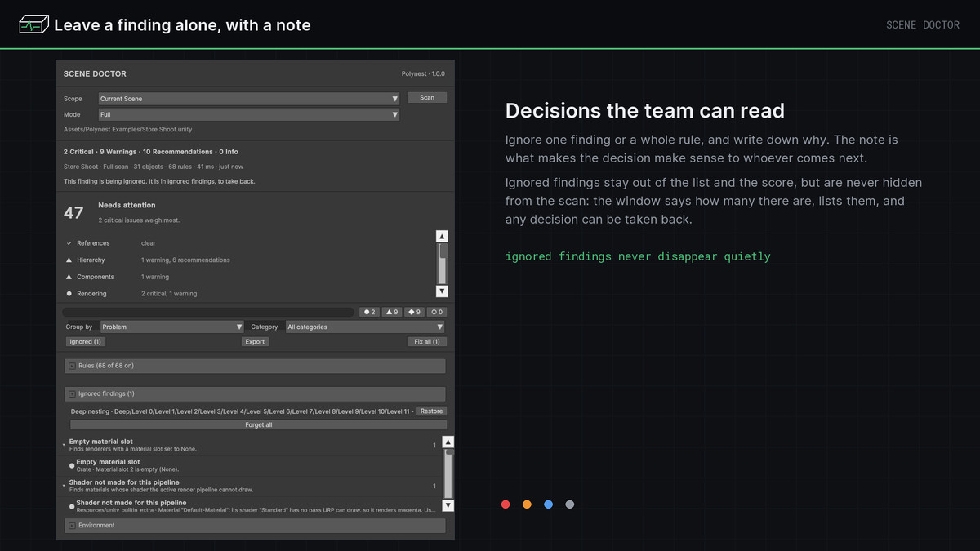This screenshot has height=551, width=980.
Task: Collapse the Ignored findings (1) section
Action: click(x=255, y=393)
